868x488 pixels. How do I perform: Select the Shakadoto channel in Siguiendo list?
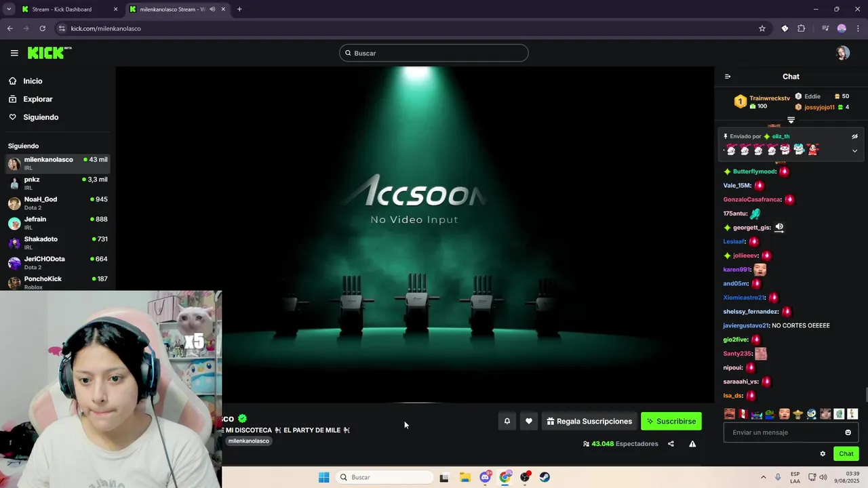pyautogui.click(x=58, y=243)
